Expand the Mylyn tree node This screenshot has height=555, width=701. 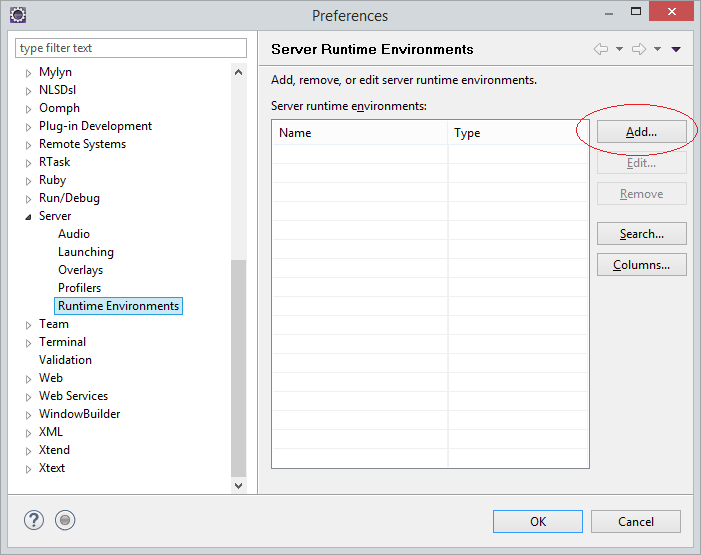pyautogui.click(x=28, y=73)
